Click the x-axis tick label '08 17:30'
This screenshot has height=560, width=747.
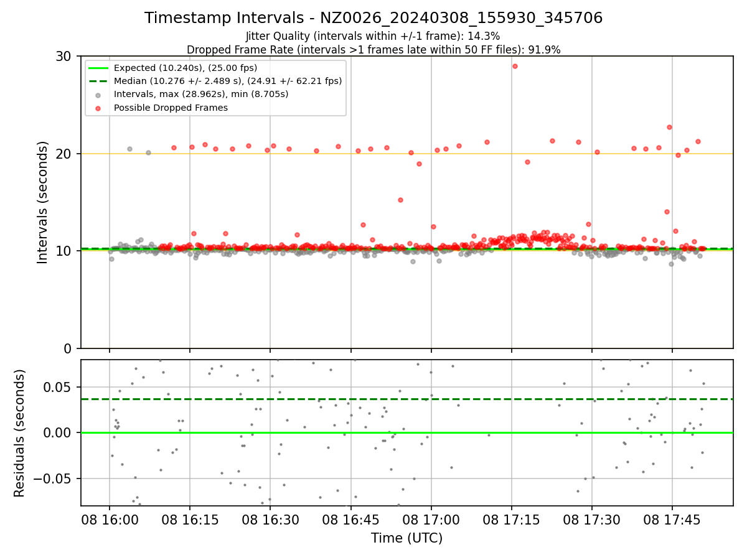click(x=592, y=520)
